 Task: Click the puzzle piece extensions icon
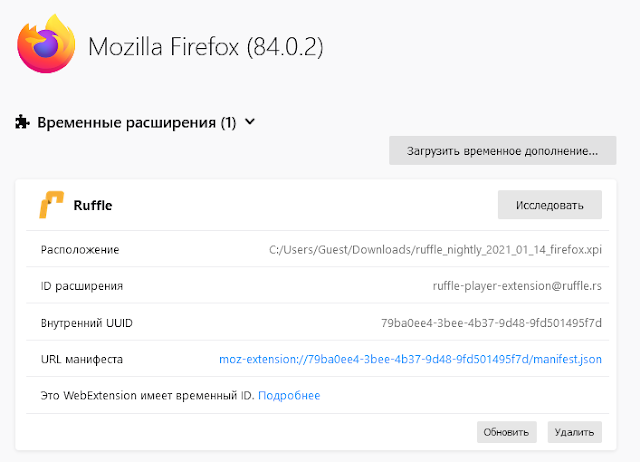[22, 123]
